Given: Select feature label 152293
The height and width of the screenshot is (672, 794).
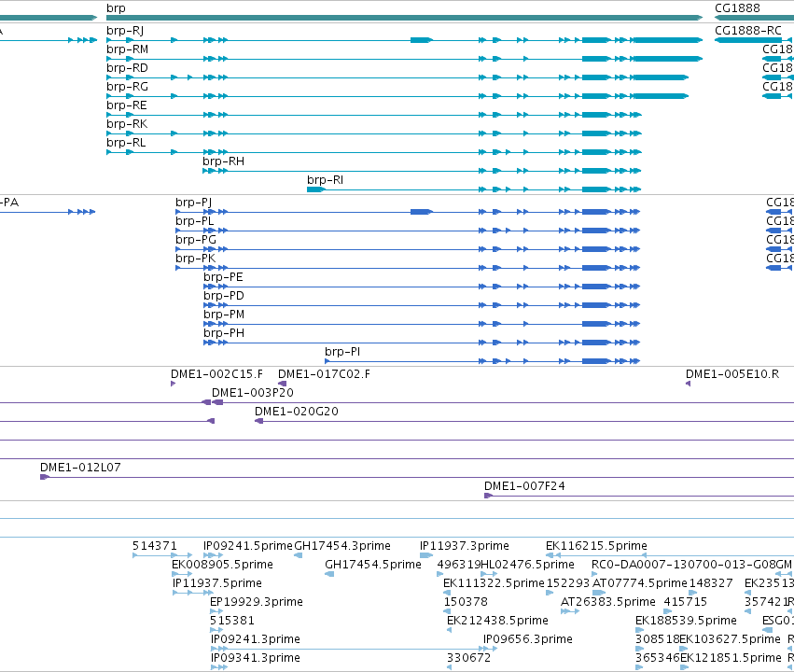Looking at the screenshot, I should point(567,583).
